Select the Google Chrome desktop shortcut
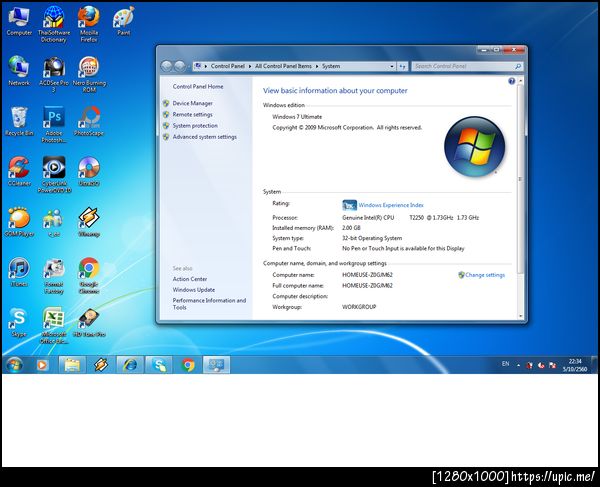 click(x=89, y=275)
